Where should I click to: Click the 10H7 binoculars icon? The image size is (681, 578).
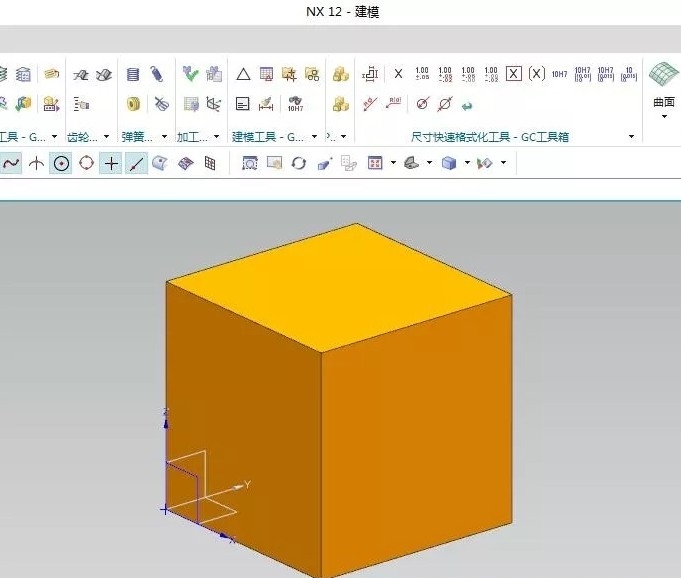click(x=295, y=104)
